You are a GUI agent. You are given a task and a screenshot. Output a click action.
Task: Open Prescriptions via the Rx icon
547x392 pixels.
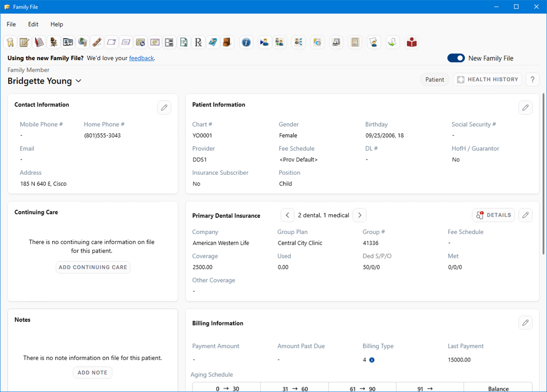(x=198, y=42)
